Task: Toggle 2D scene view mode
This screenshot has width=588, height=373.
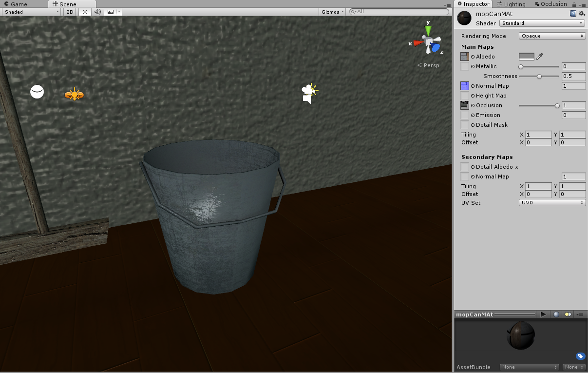Action: (70, 12)
